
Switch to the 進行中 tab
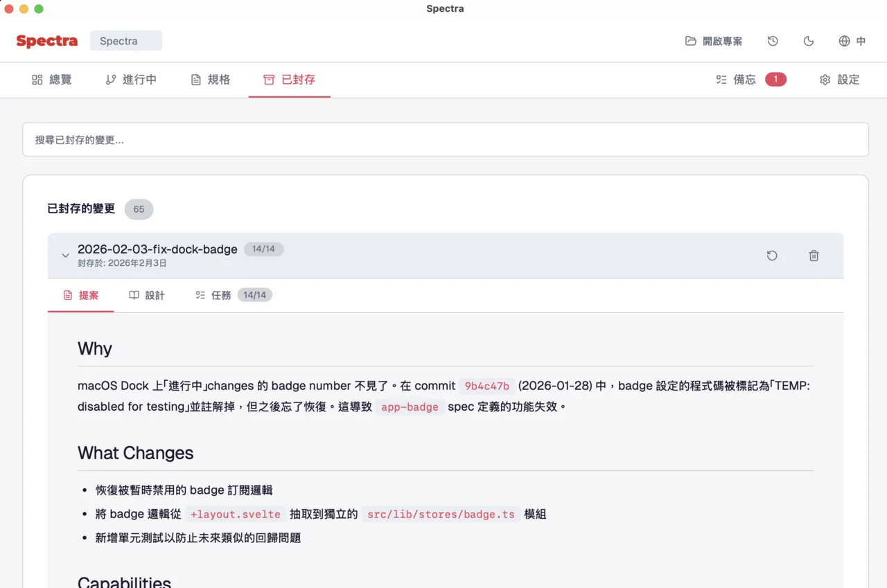(131, 80)
